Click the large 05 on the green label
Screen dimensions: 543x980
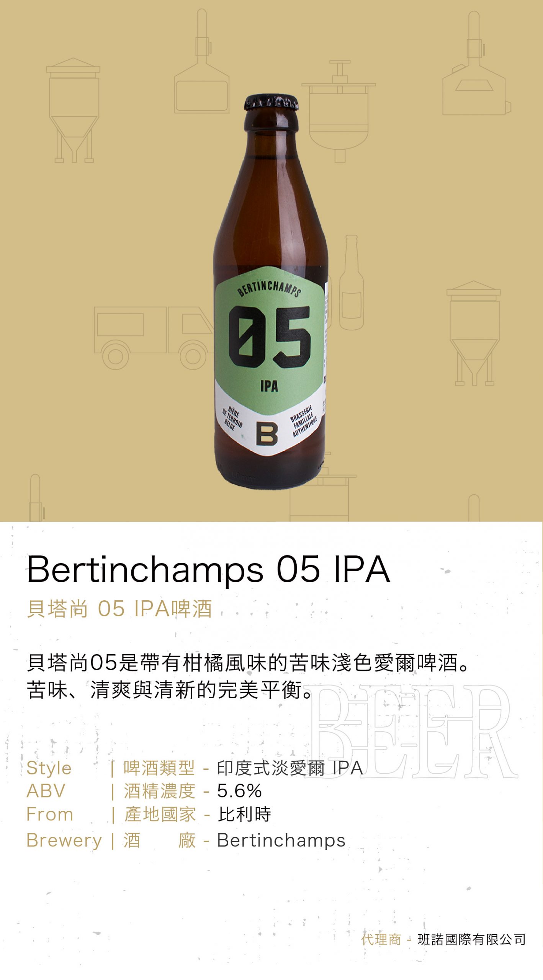[270, 337]
